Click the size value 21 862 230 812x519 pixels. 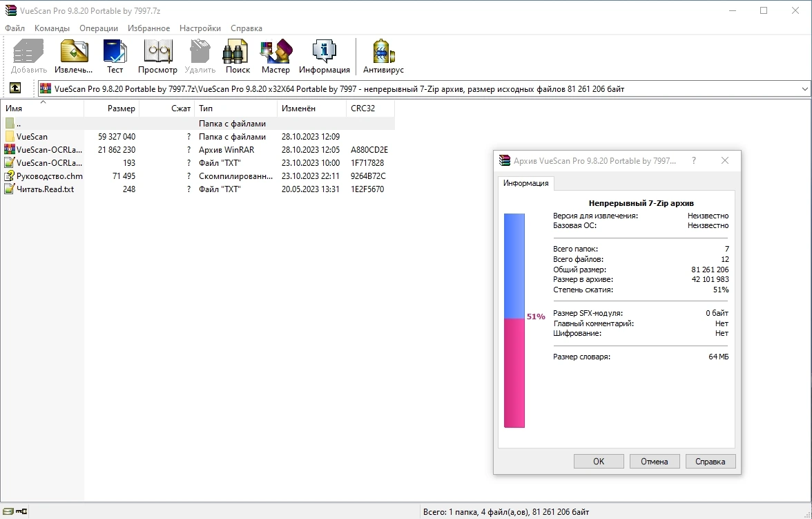click(x=117, y=150)
